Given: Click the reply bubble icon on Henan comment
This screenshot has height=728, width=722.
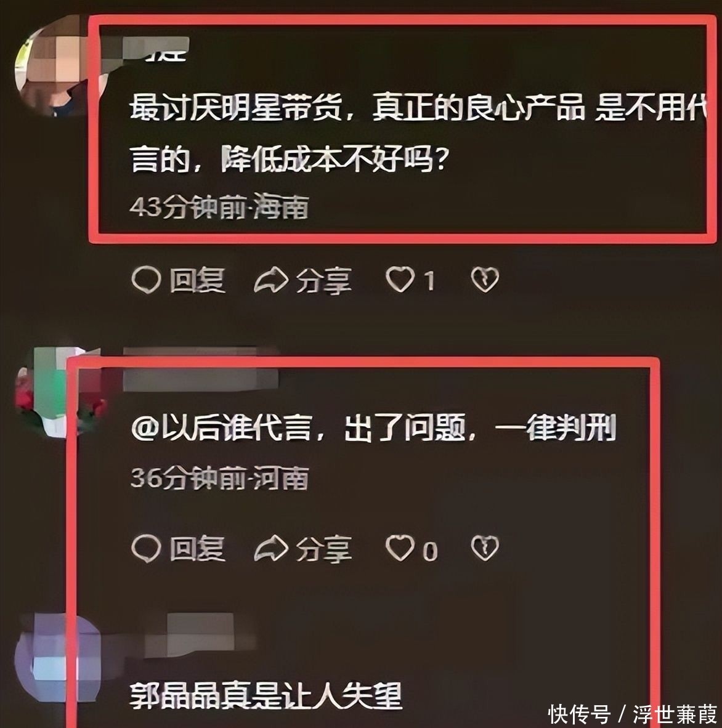Looking at the screenshot, I should tap(146, 548).
